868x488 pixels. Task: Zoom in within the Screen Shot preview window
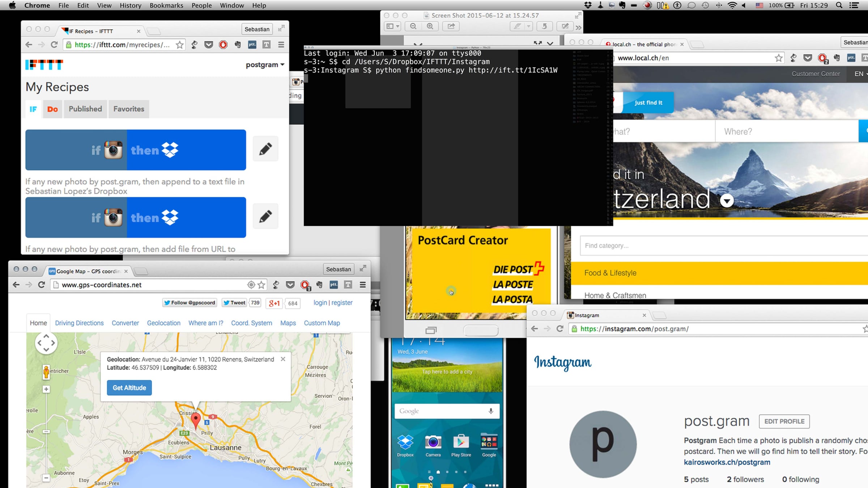[x=430, y=26]
